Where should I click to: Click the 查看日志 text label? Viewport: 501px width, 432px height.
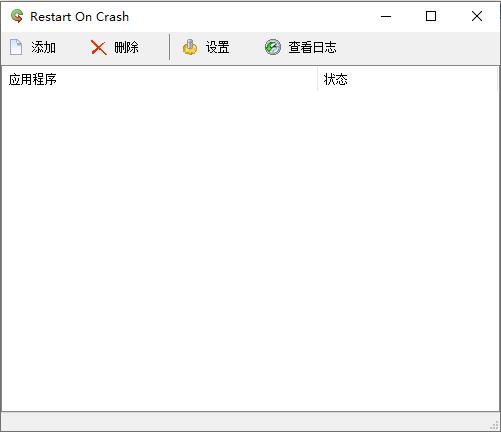pos(312,47)
